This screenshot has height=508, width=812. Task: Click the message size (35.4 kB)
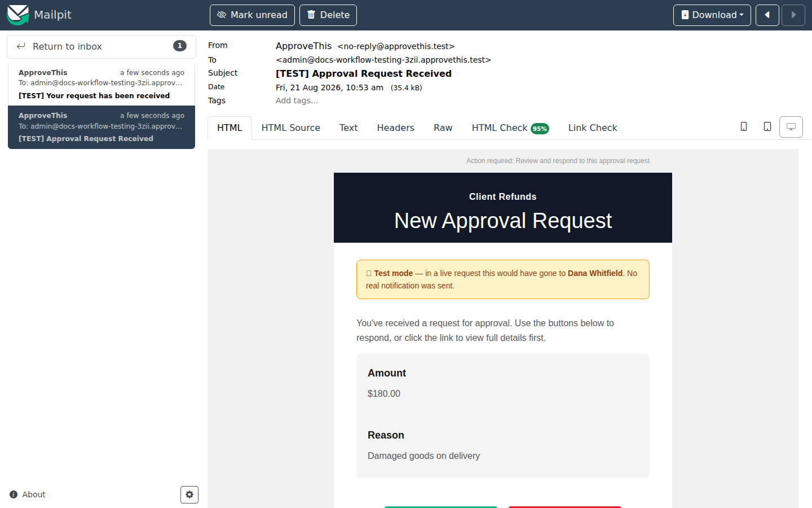pyautogui.click(x=406, y=87)
